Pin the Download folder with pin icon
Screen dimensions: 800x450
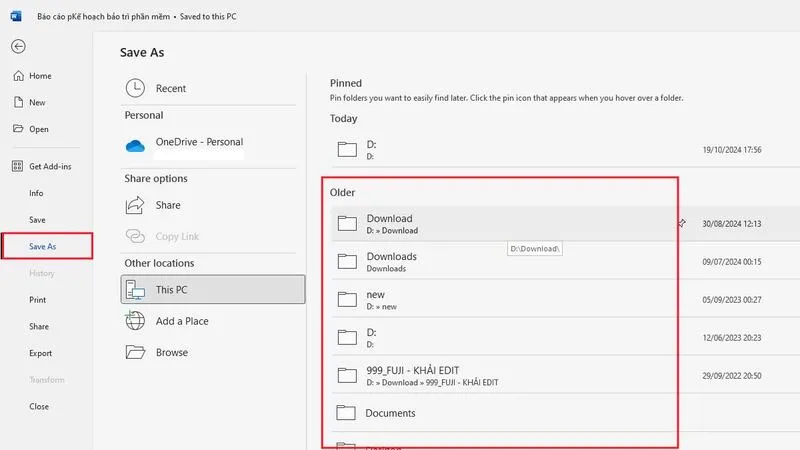click(x=682, y=223)
